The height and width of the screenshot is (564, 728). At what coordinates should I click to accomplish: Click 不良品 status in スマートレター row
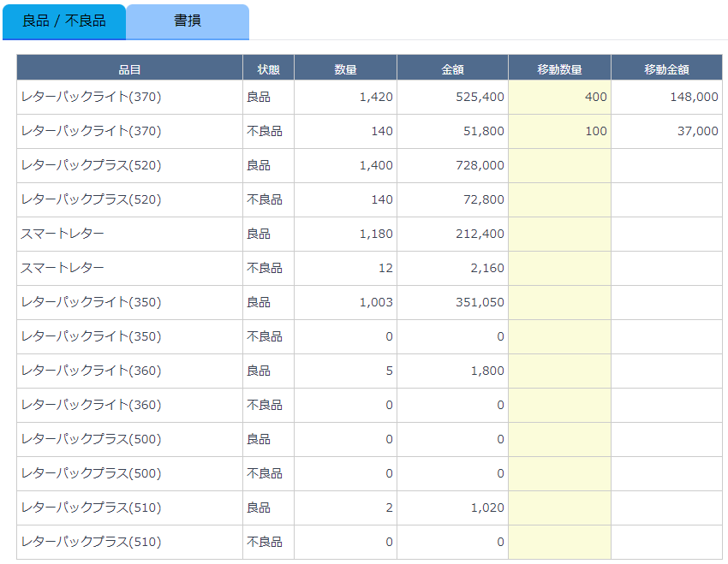(x=265, y=268)
